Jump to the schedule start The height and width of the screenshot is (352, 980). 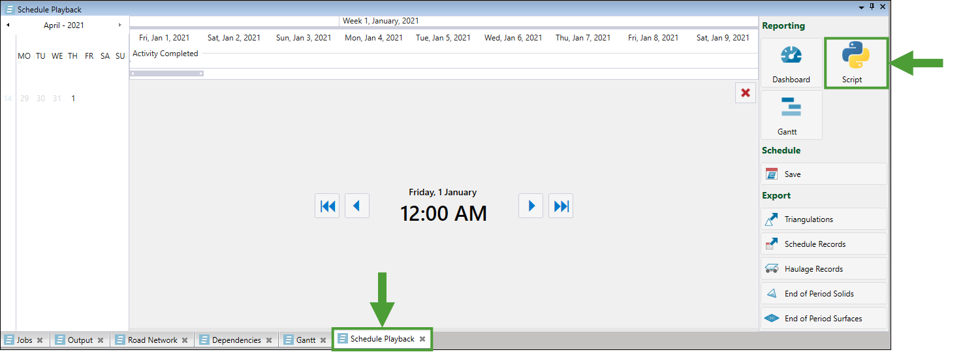(x=327, y=206)
